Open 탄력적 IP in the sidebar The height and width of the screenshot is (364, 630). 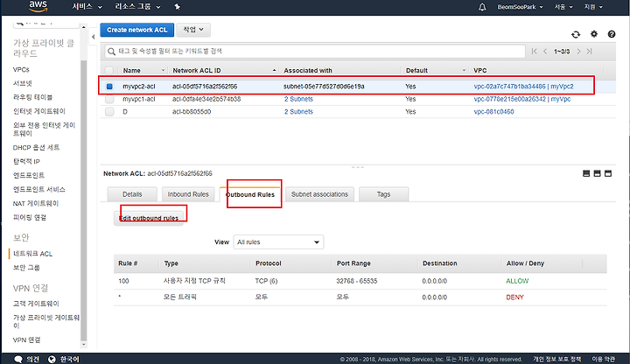point(26,162)
